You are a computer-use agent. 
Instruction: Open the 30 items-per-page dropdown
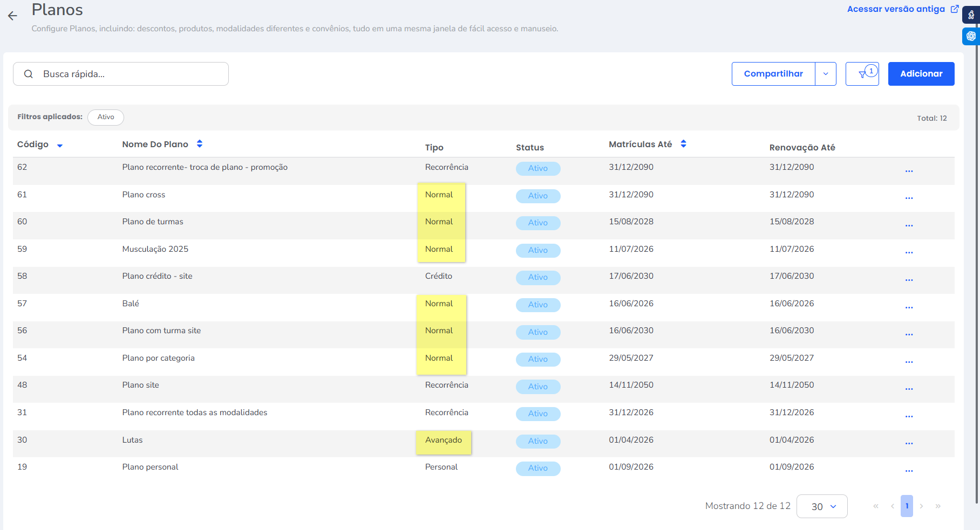pos(821,506)
